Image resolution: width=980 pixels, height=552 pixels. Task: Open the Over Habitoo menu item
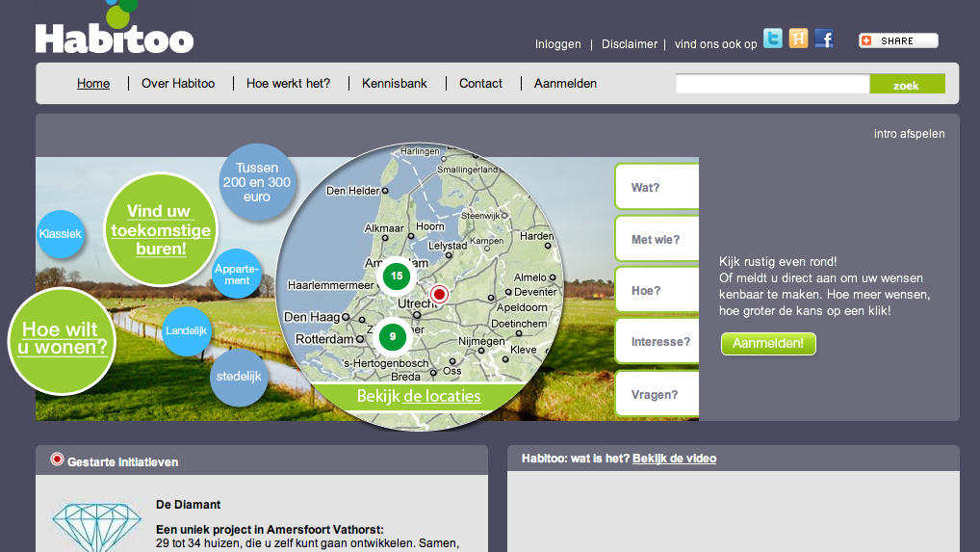pos(178,83)
